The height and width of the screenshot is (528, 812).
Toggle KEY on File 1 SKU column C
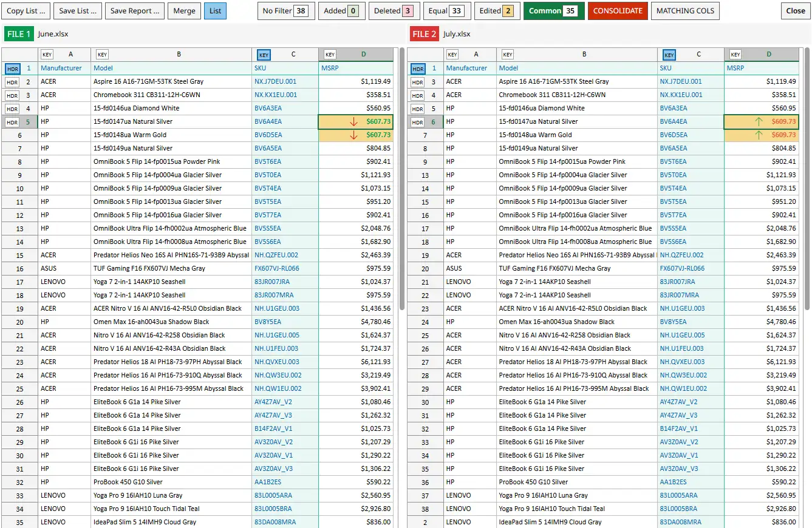coord(264,55)
